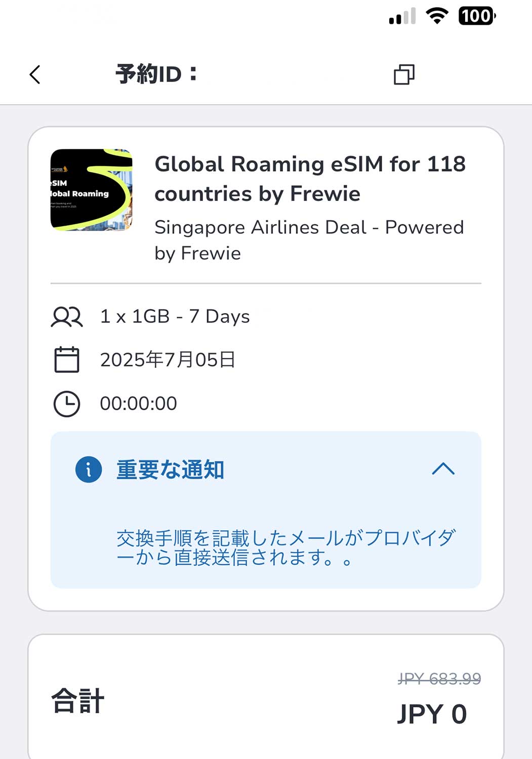Tap the cellular signal bars
Viewport: 532px width, 759px height.
tap(402, 17)
